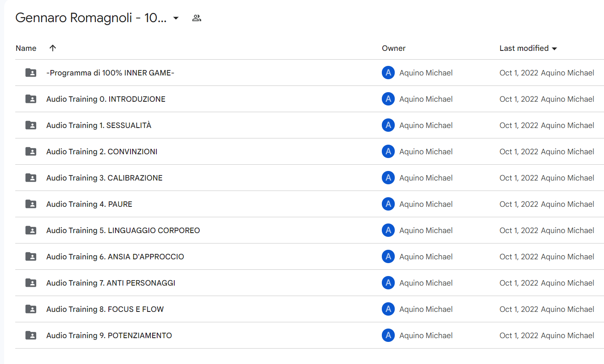Click owner avatar in Audio Training 3 row
This screenshot has height=364, width=604.
point(388,178)
